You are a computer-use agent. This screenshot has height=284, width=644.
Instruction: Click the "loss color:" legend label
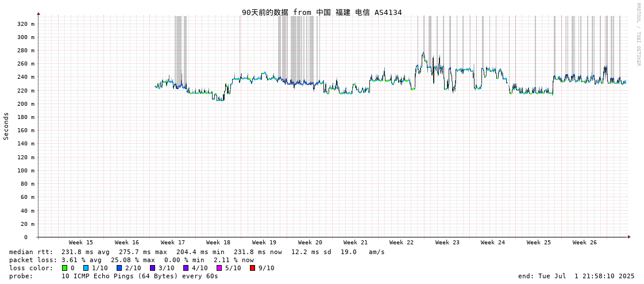31,268
